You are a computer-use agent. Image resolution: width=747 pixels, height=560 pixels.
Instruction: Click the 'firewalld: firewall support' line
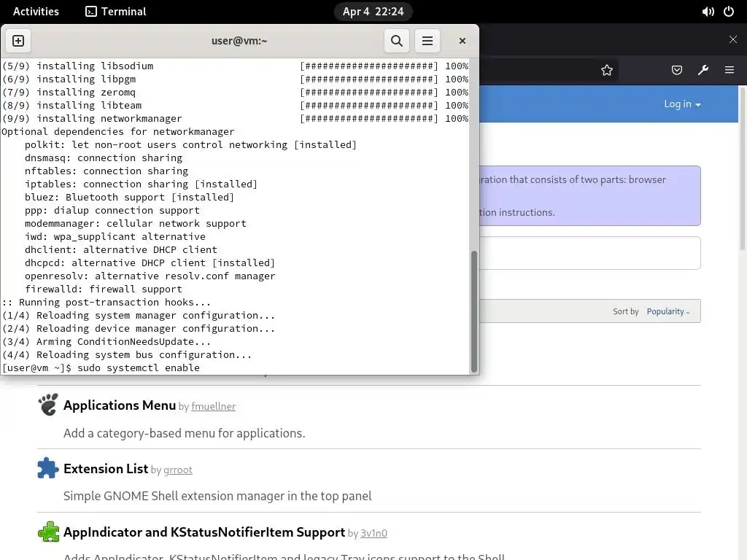[104, 289]
